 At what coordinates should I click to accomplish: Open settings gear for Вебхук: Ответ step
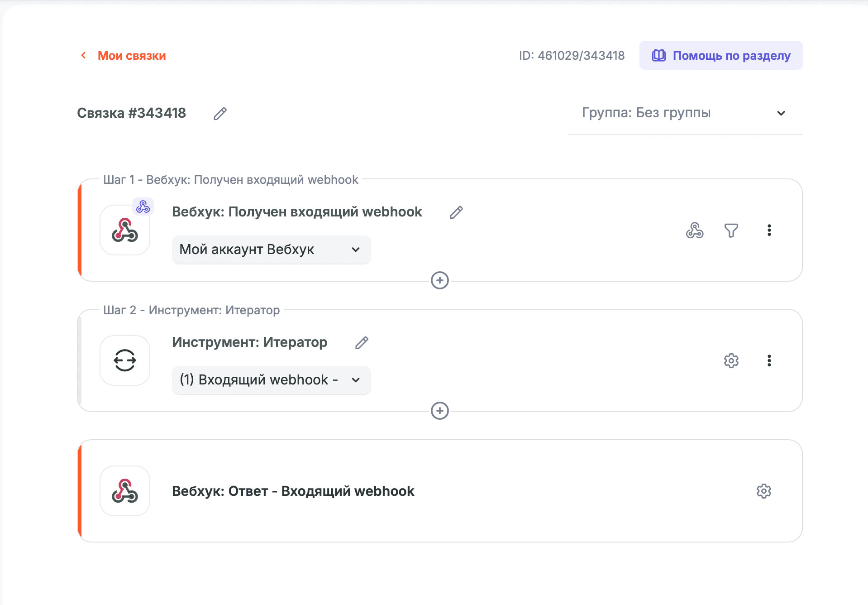[x=763, y=490]
